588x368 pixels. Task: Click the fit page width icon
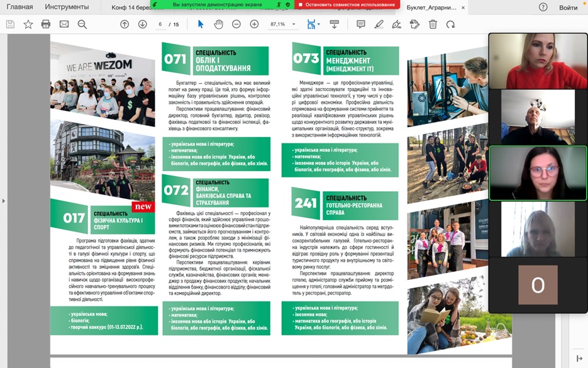(311, 25)
